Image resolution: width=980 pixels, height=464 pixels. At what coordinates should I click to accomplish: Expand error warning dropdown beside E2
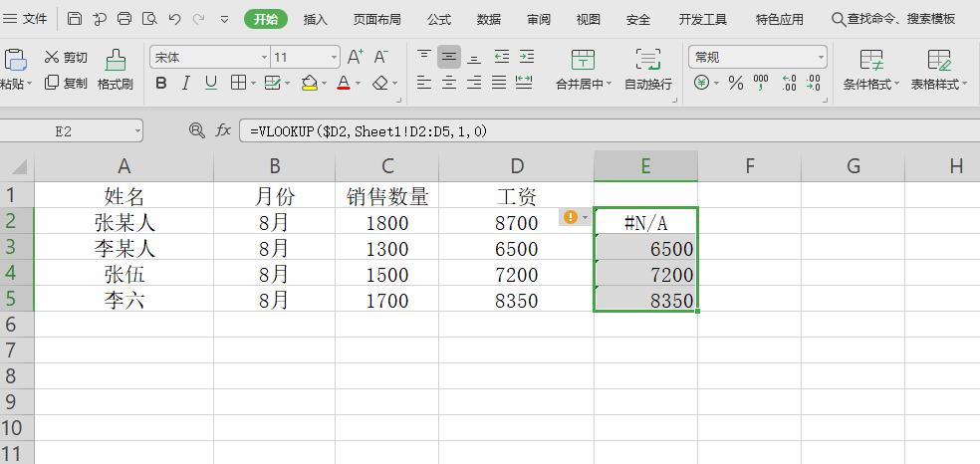pos(585,217)
